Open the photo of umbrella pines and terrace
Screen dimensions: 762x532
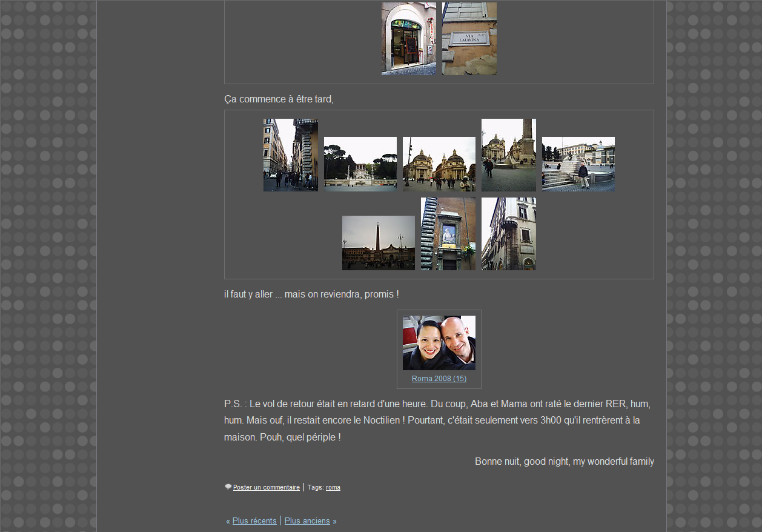click(x=360, y=164)
